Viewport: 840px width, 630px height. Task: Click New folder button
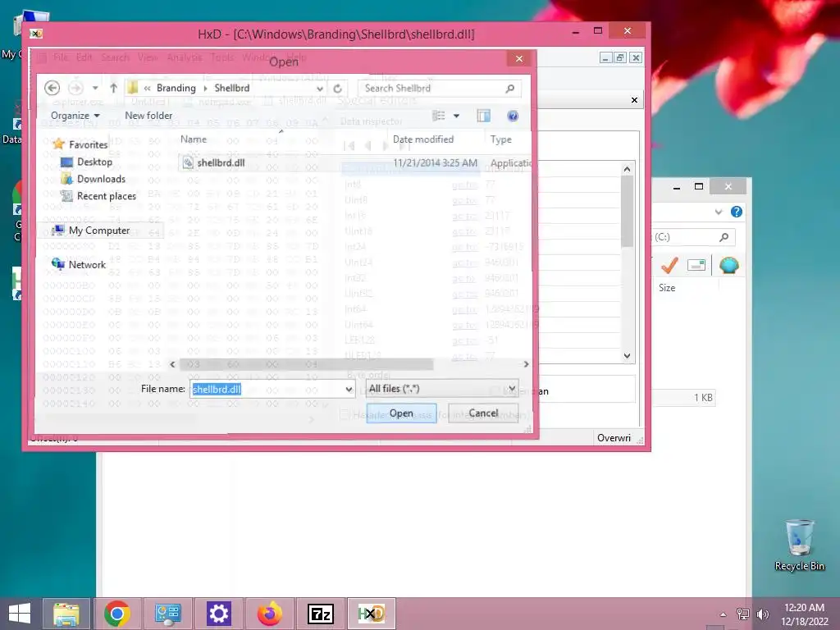point(148,116)
